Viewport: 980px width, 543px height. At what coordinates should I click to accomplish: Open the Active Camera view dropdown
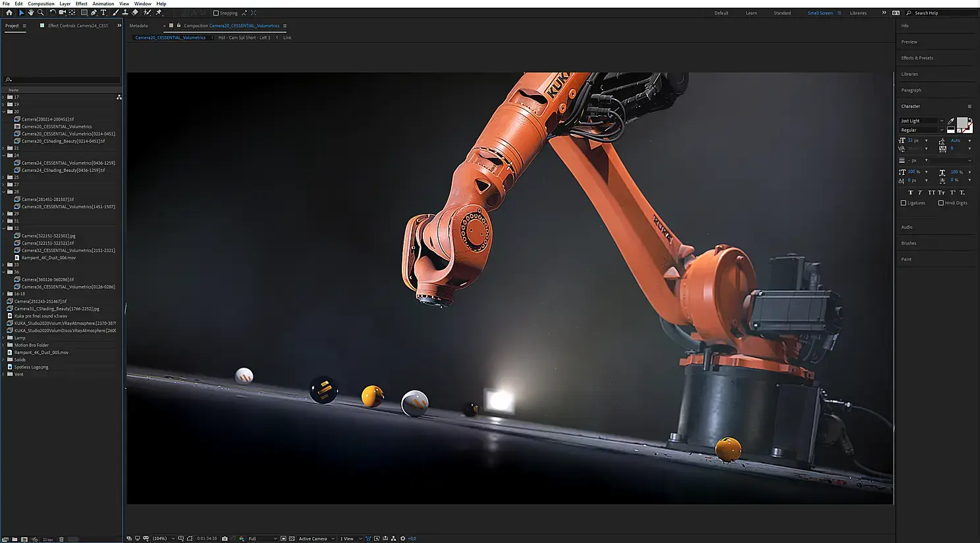pos(316,538)
